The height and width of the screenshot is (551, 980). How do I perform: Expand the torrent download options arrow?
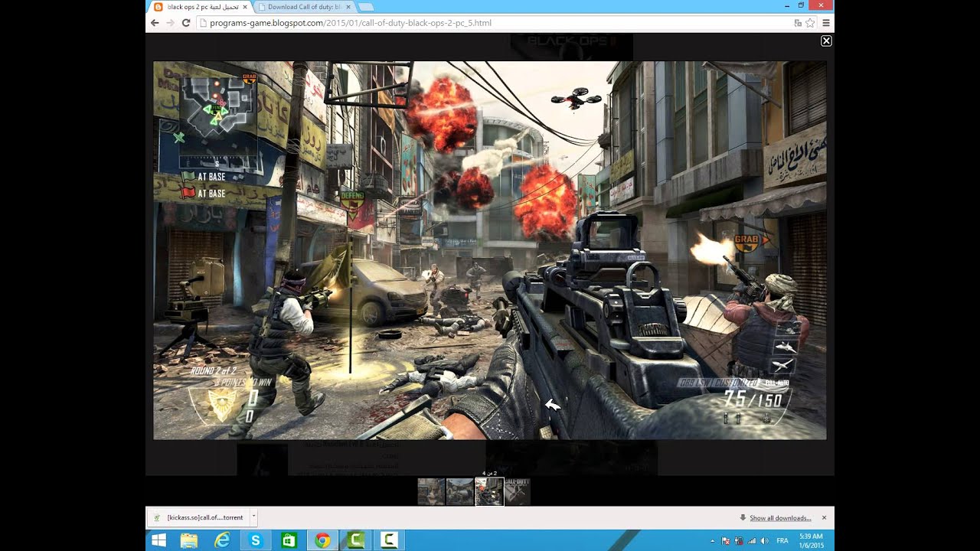(x=253, y=517)
